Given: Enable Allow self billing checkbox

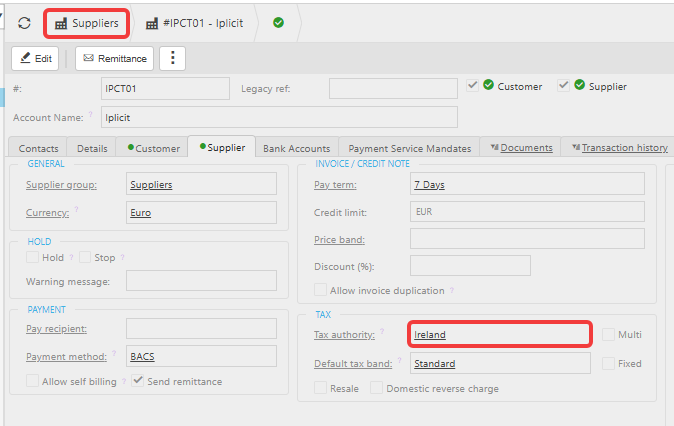Looking at the screenshot, I should [x=32, y=381].
